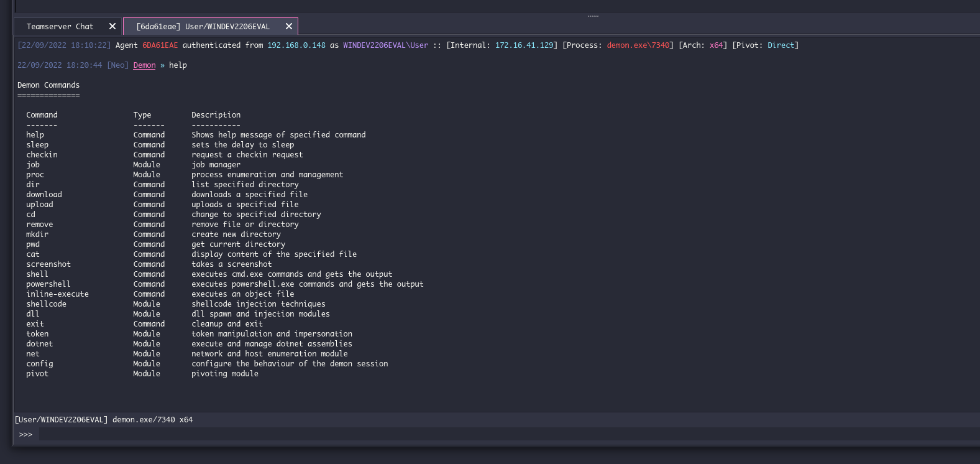
Task: Click the 'screenshot' command name
Action: 48,264
